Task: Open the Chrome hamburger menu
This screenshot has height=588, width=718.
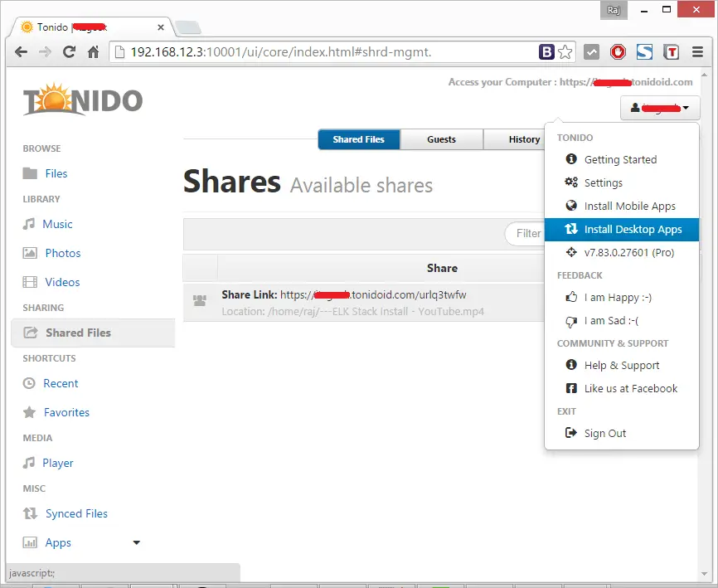Action: point(697,51)
